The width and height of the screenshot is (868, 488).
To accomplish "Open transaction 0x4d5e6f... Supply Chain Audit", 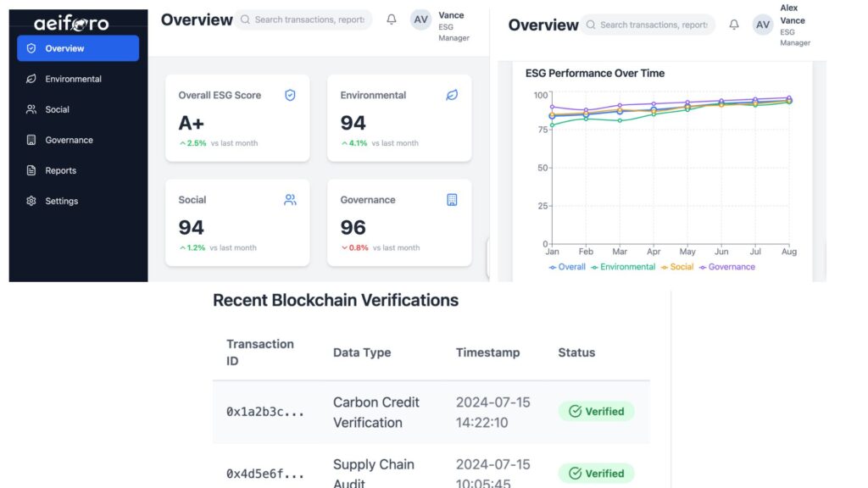I will tap(264, 474).
